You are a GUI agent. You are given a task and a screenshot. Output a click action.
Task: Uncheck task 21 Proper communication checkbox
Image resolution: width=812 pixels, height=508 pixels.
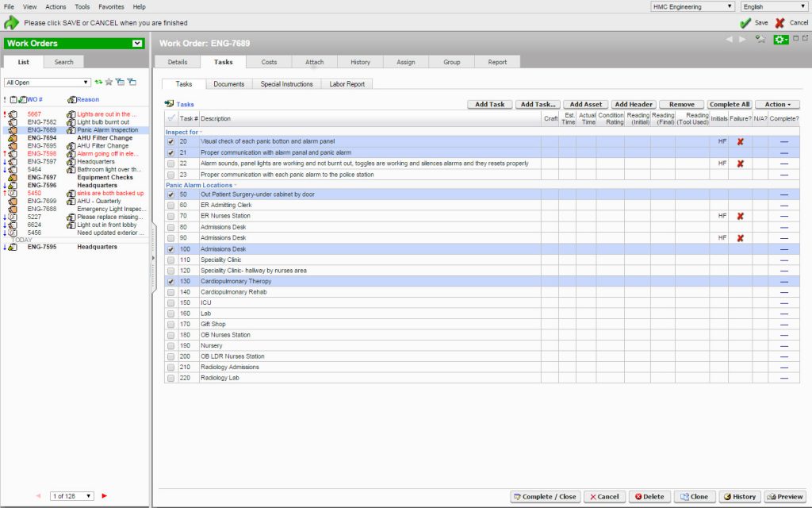pos(171,153)
